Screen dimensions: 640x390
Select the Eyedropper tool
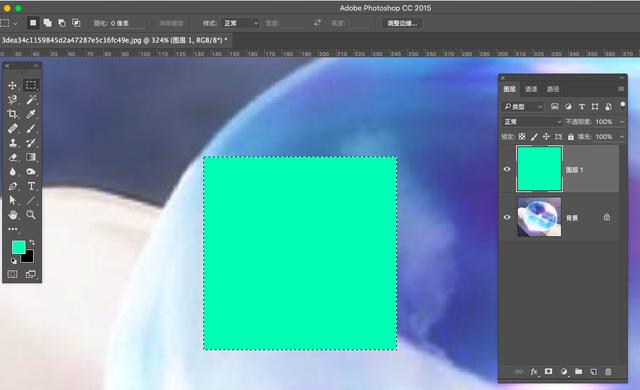[31, 114]
